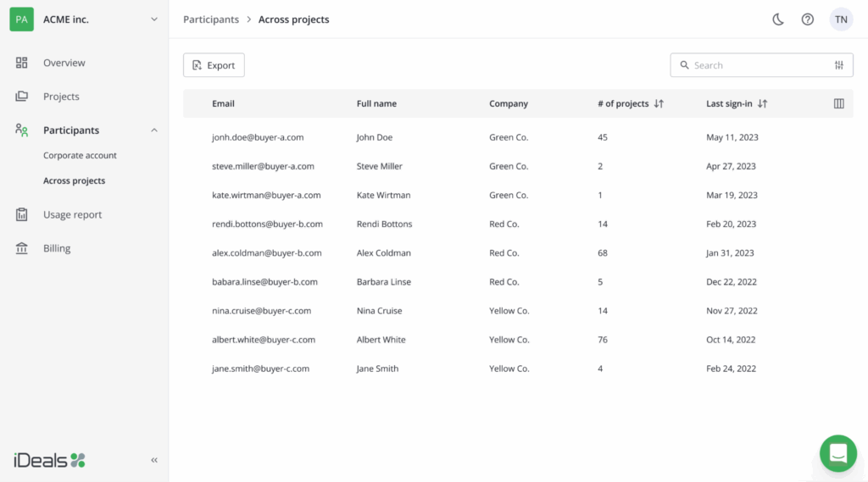This screenshot has width=868, height=482.
Task: Open the help question mark icon
Action: (x=807, y=19)
